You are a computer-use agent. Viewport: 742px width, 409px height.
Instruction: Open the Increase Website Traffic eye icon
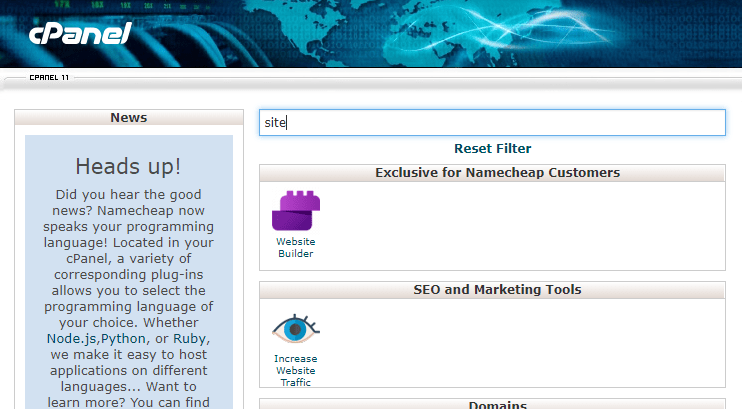(296, 329)
